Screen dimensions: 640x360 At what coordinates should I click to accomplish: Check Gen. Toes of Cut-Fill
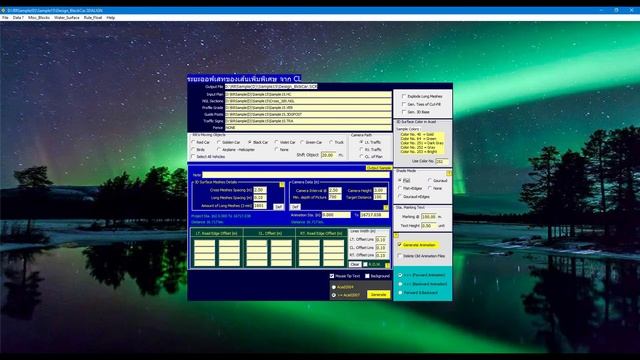[x=404, y=104]
